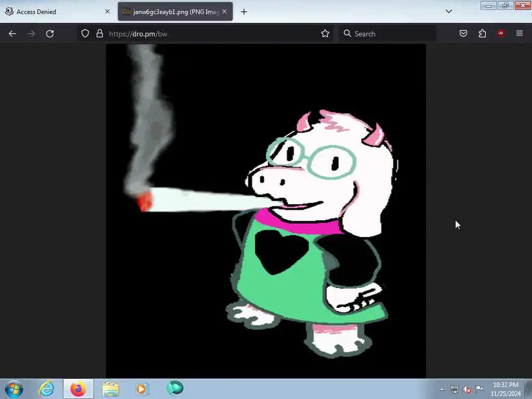This screenshot has width=532, height=399.
Task: Open the Action Center flag icon
Action: 479,389
